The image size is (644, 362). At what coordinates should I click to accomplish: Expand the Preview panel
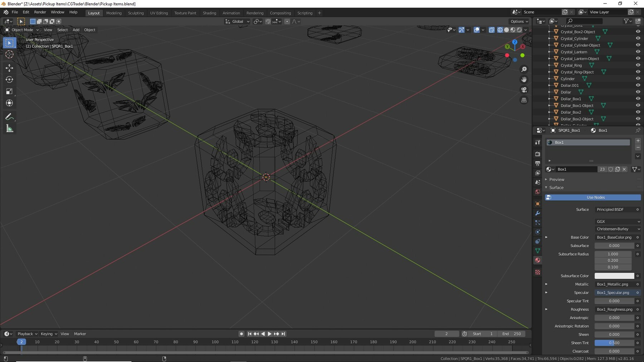tap(556, 179)
